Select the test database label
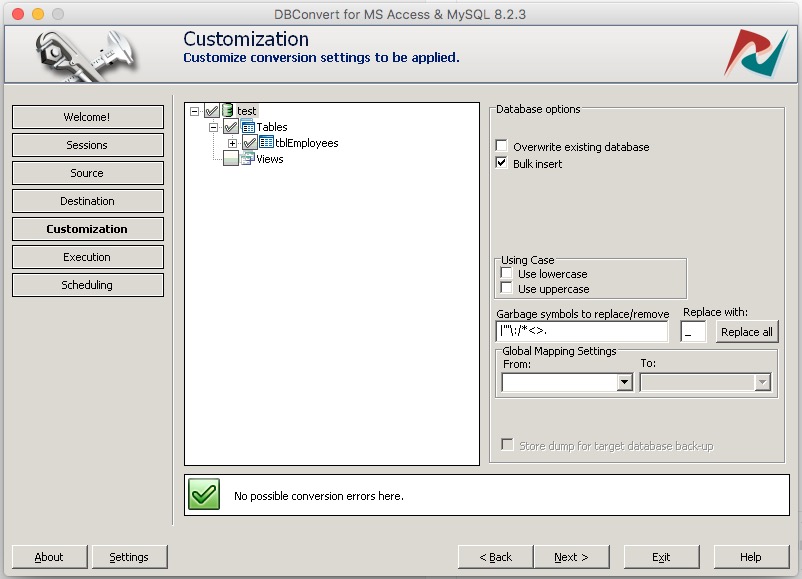The width and height of the screenshot is (802, 579). click(x=247, y=110)
